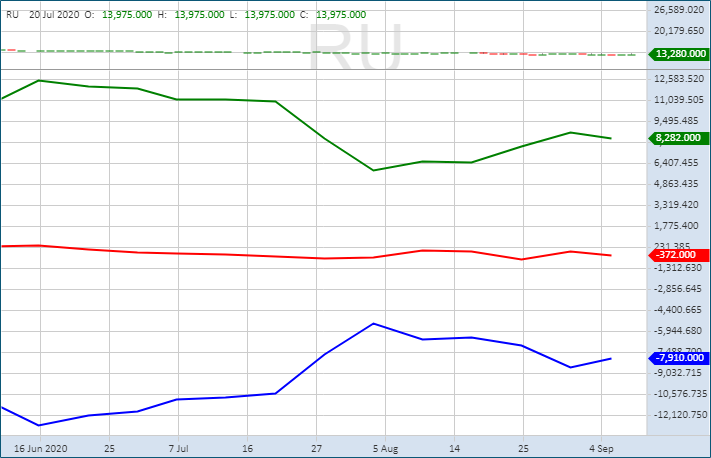Select the 7 Jul date label
711x458 pixels.
(178, 448)
